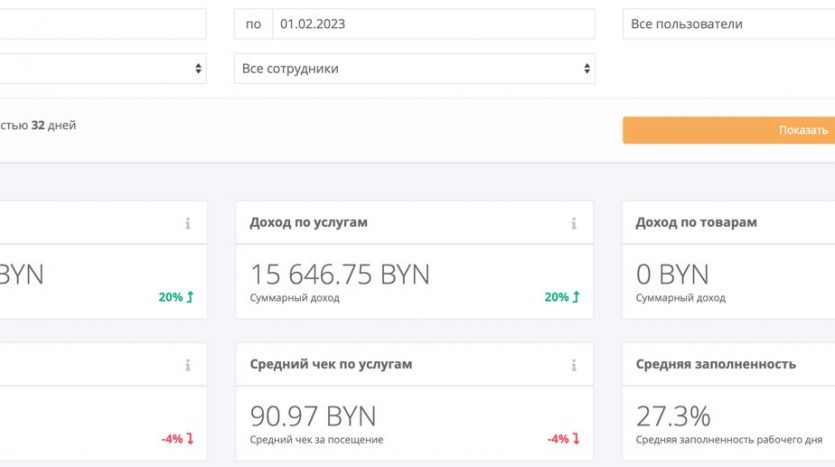Select the Доход по товарам card title

point(696,222)
